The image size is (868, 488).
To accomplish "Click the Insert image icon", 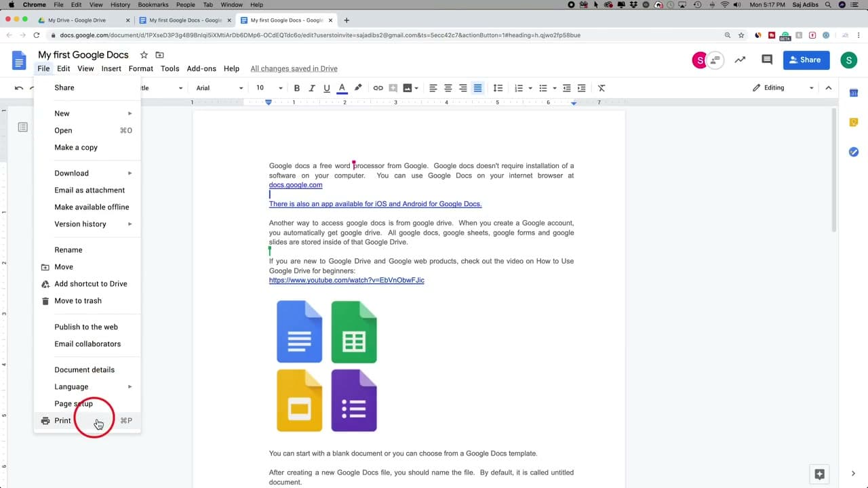I will coord(408,88).
